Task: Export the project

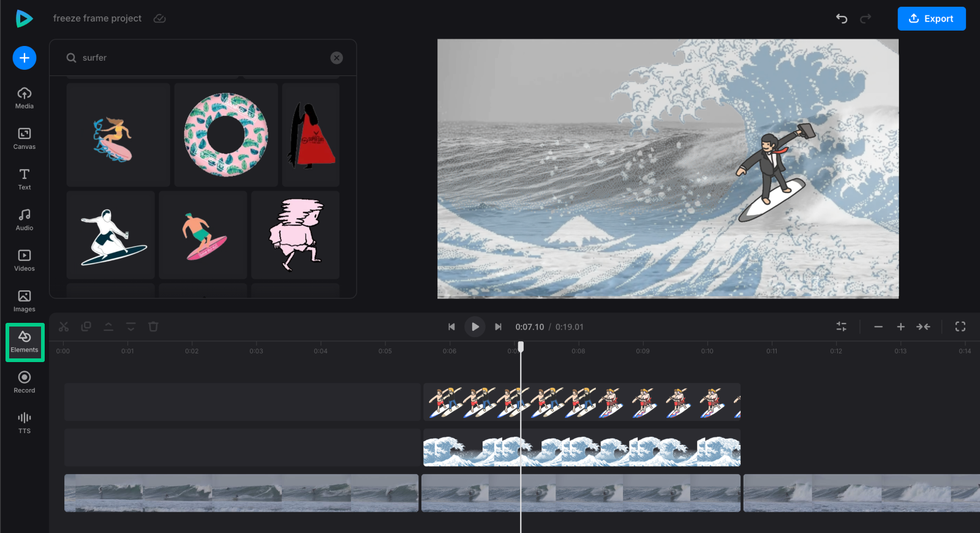Action: pyautogui.click(x=932, y=18)
